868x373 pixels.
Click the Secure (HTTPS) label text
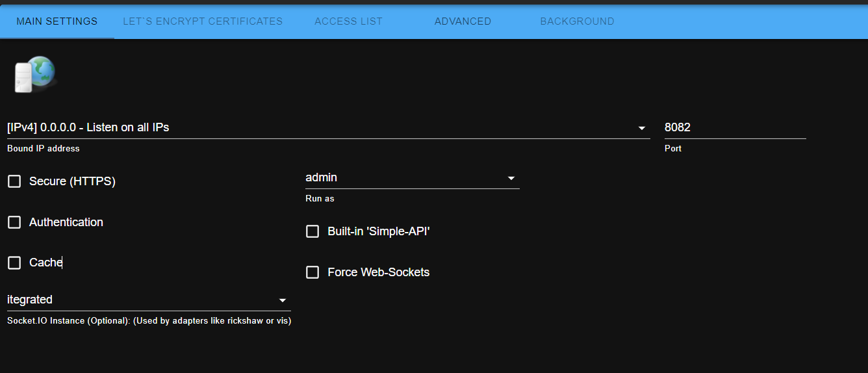click(72, 181)
